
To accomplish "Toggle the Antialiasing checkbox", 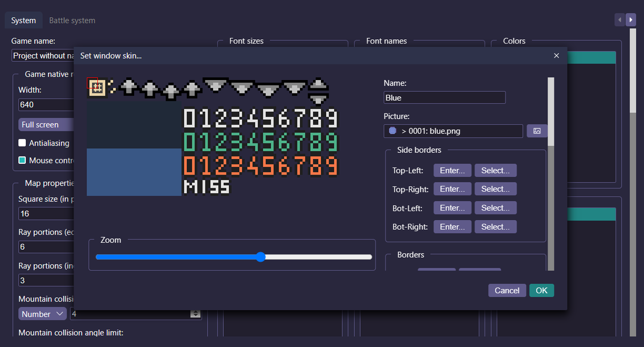I will [x=22, y=143].
